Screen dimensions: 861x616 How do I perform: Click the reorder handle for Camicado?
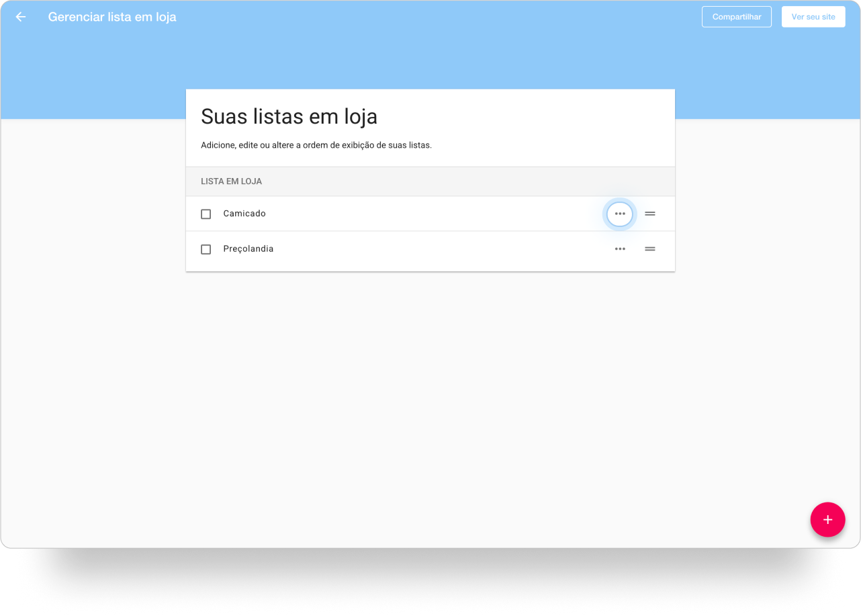[650, 214]
